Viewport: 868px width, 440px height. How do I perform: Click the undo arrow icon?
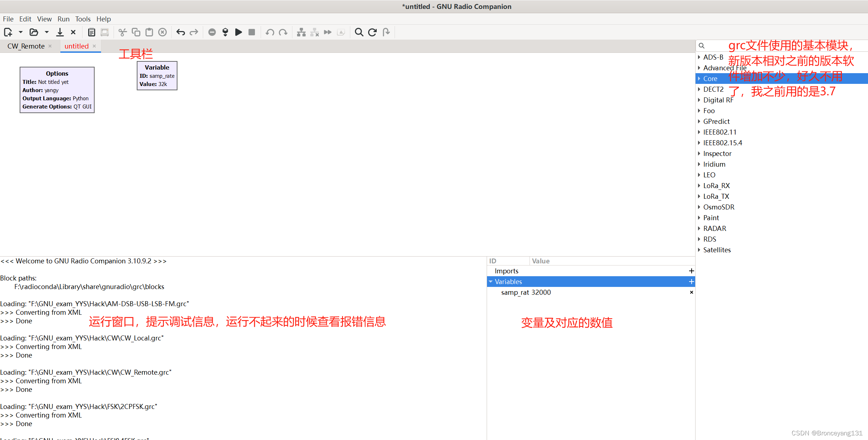click(x=180, y=32)
